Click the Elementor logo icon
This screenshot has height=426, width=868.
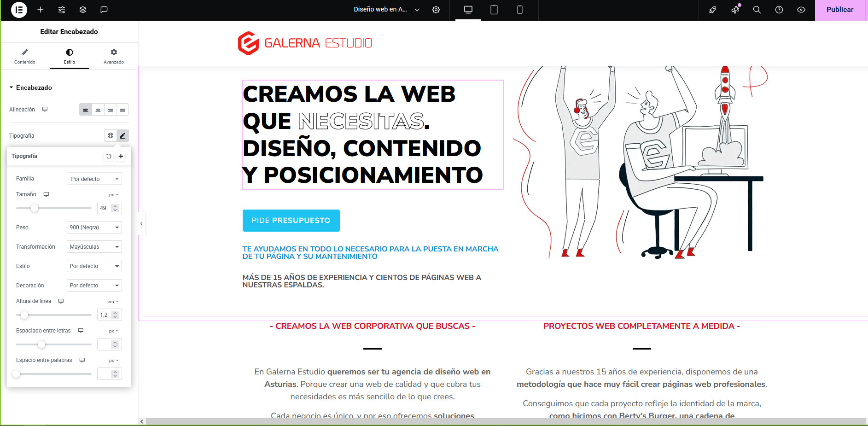(x=19, y=10)
